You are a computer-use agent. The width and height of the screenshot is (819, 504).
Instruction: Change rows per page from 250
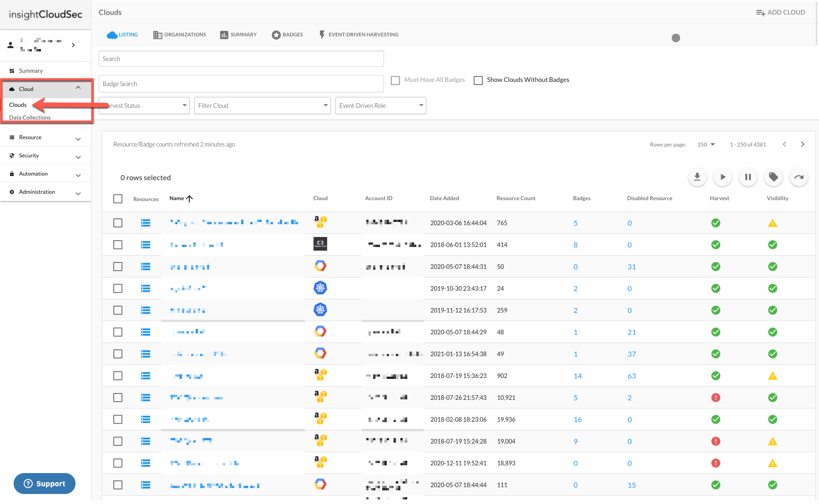706,145
